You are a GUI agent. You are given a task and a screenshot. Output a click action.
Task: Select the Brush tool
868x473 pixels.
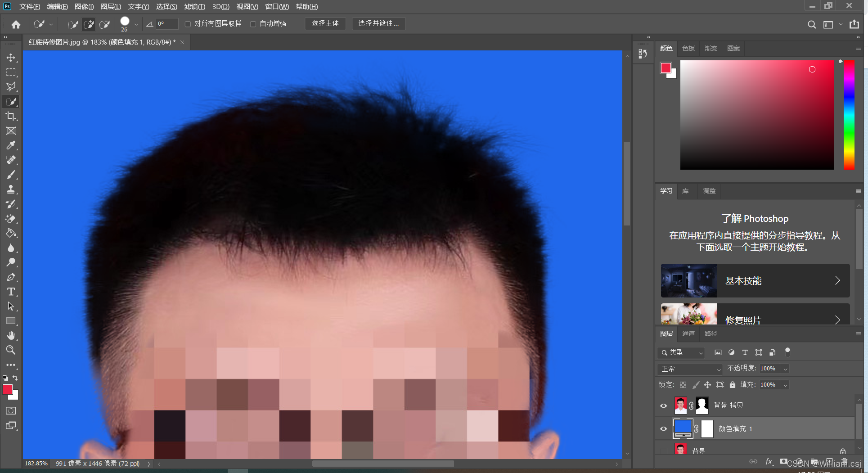coord(11,175)
